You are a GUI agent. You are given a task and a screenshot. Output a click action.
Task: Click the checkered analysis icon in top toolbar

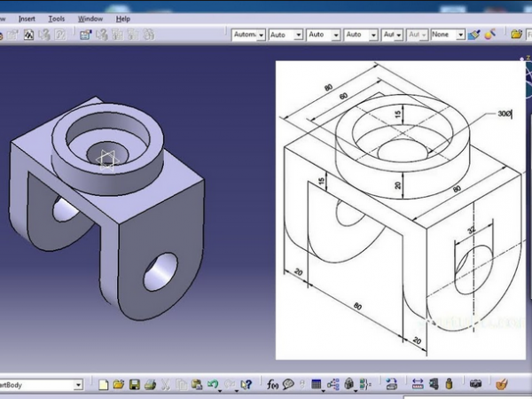[29, 35]
